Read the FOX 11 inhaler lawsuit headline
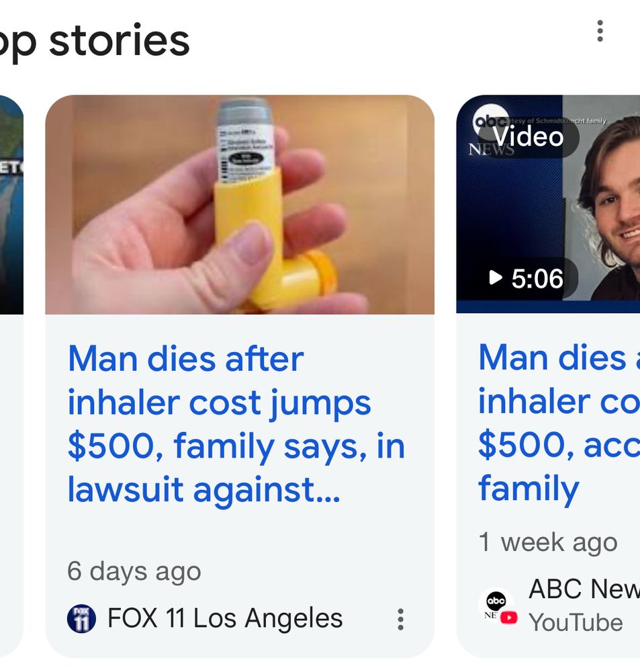 pyautogui.click(x=236, y=424)
